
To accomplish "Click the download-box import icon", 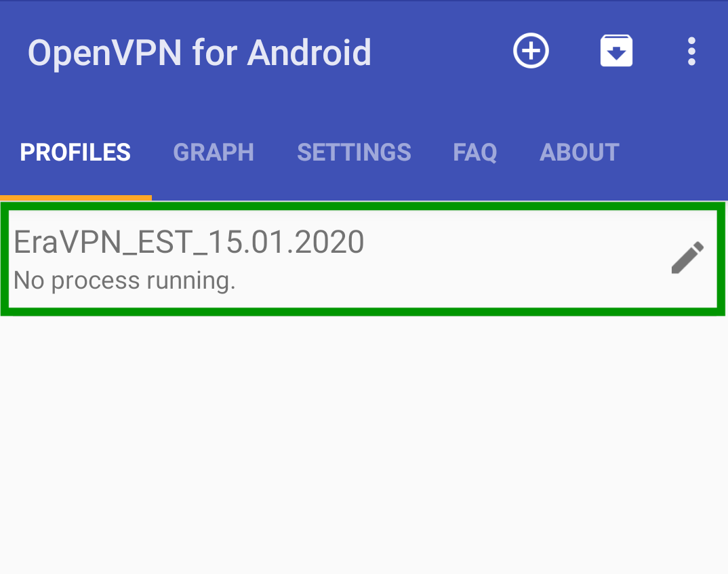I will (x=616, y=52).
